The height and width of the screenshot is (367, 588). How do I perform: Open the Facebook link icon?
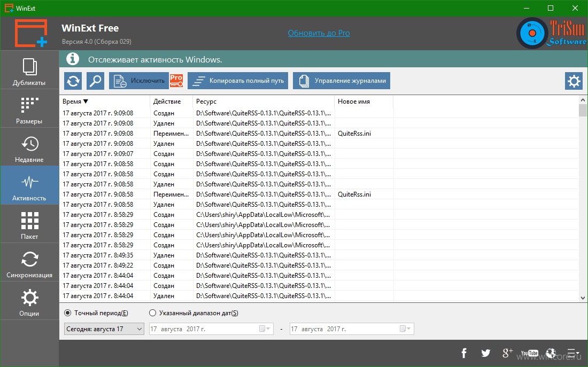tap(464, 353)
